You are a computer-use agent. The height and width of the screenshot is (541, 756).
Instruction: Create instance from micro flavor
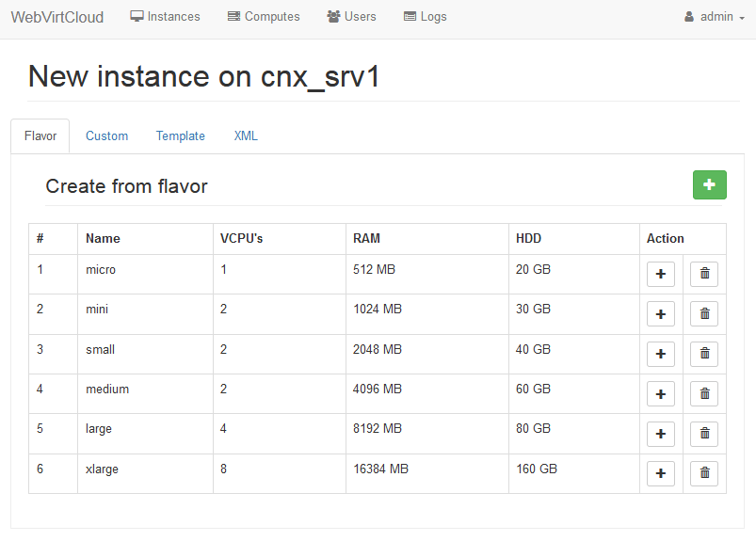click(x=660, y=274)
